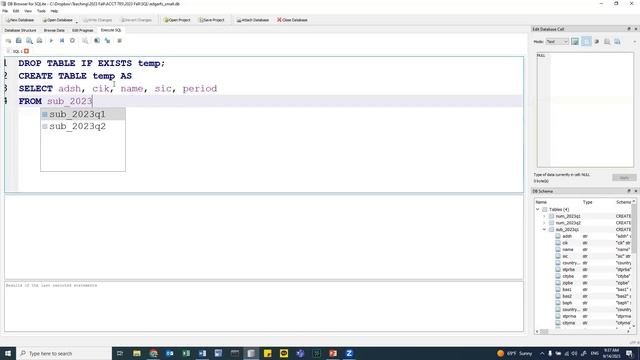This screenshot has width=640, height=360.
Task: Click the comment SQL lines icon
Action: [120, 41]
